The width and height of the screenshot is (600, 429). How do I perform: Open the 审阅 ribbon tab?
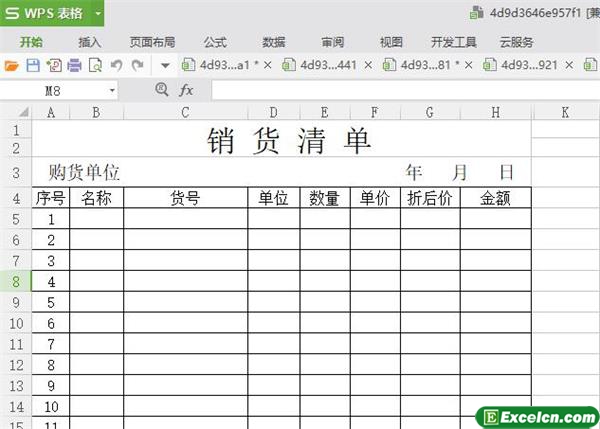[333, 42]
